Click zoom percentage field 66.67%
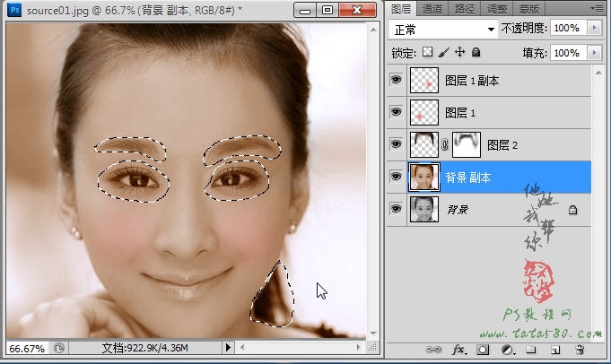The width and height of the screenshot is (611, 364). point(27,348)
